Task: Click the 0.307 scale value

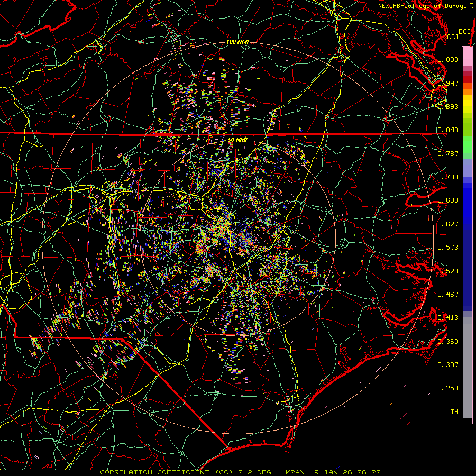Action: [x=448, y=364]
